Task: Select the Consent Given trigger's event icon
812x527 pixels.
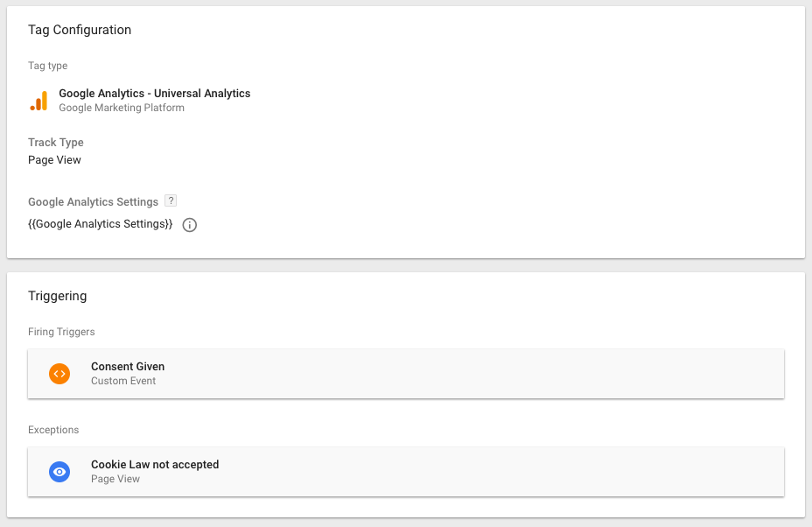Action: pyautogui.click(x=59, y=374)
